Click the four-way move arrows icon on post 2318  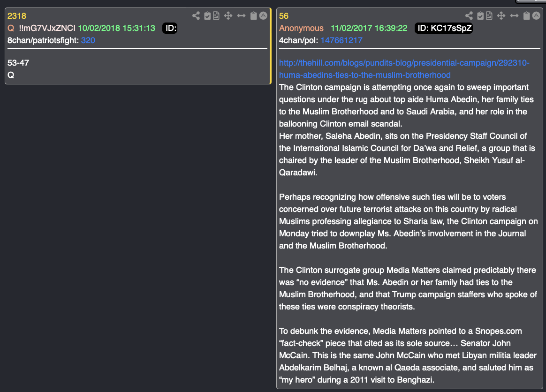228,15
